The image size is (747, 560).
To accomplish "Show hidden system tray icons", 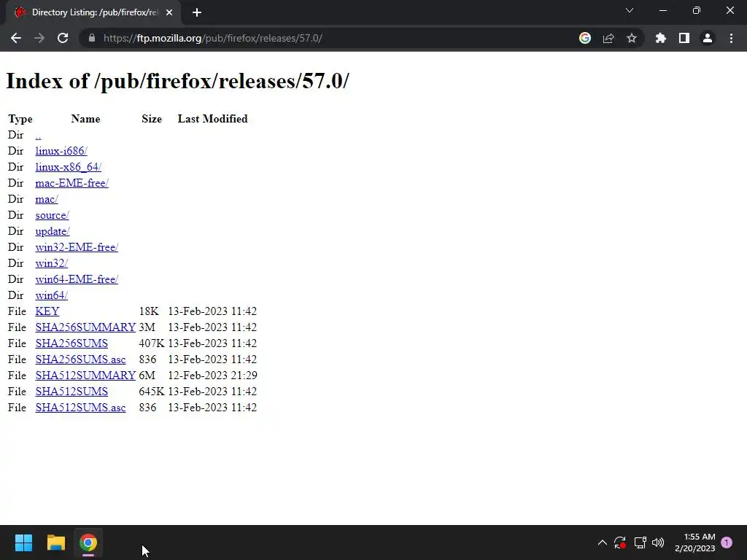I will click(602, 542).
